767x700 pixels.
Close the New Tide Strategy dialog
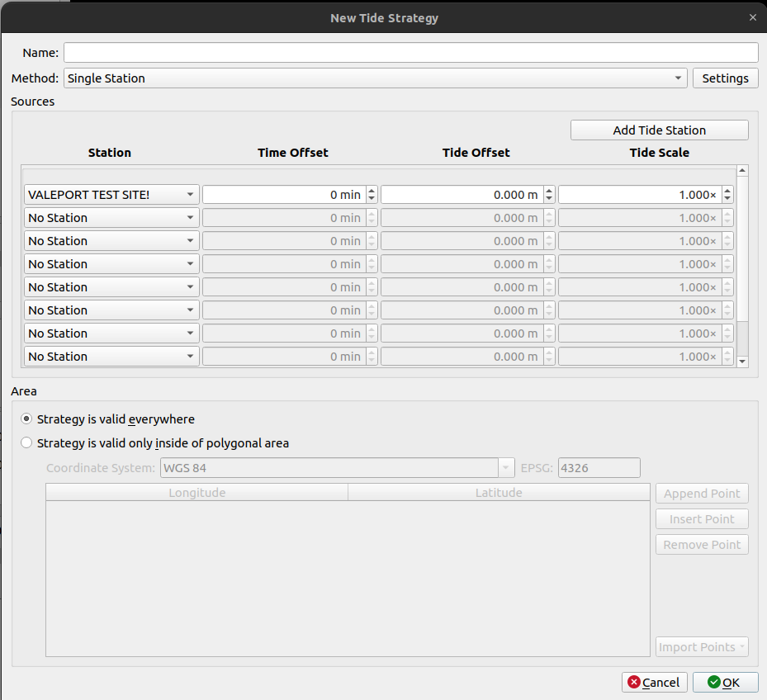752,17
